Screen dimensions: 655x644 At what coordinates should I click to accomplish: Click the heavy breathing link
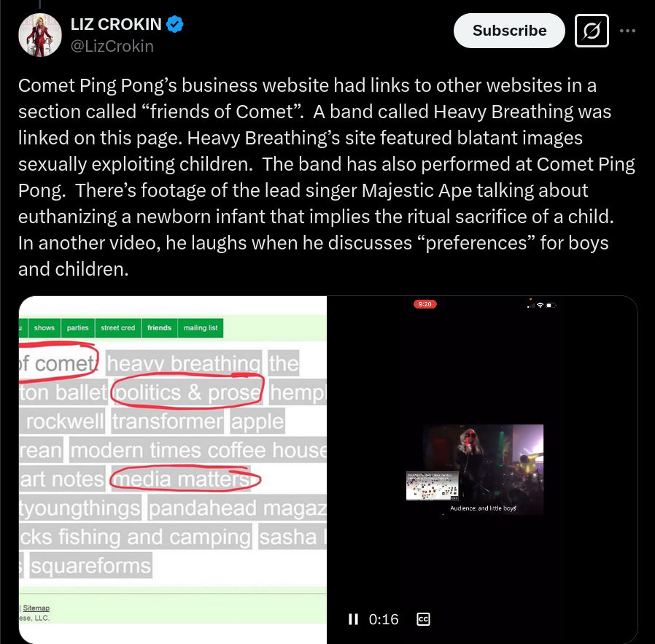coord(184,363)
